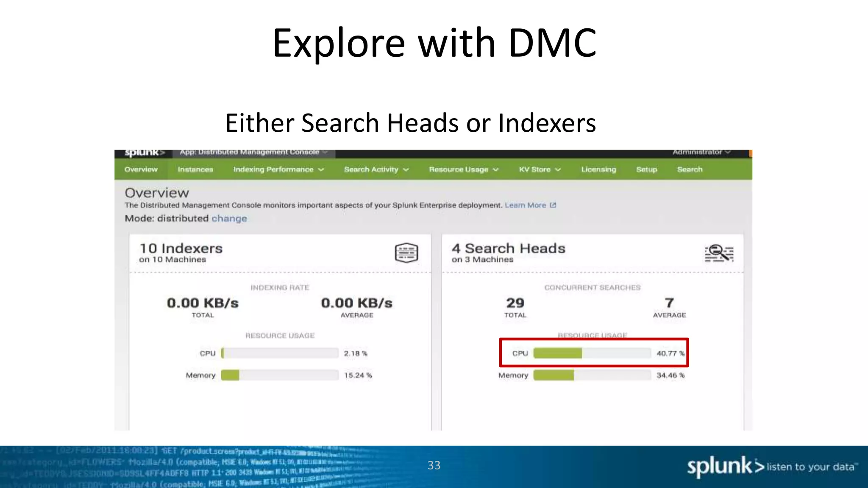Open the 4 Search Heads heading
Viewport: 868px width, 488px height.
(509, 248)
